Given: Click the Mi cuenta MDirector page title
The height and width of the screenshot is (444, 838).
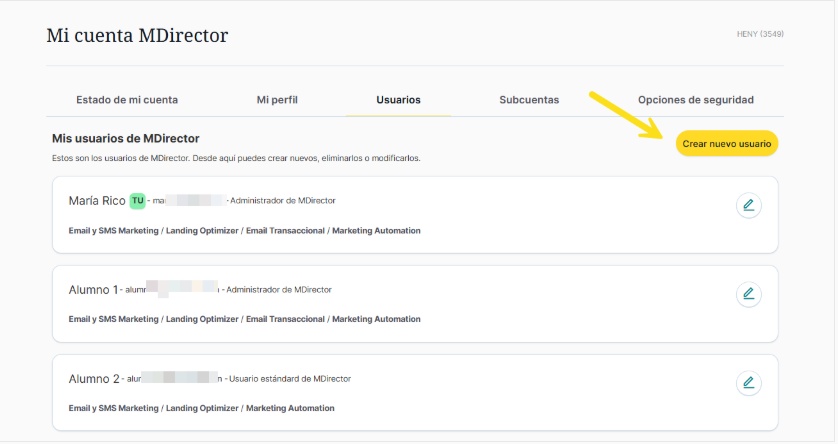Looking at the screenshot, I should point(137,36).
